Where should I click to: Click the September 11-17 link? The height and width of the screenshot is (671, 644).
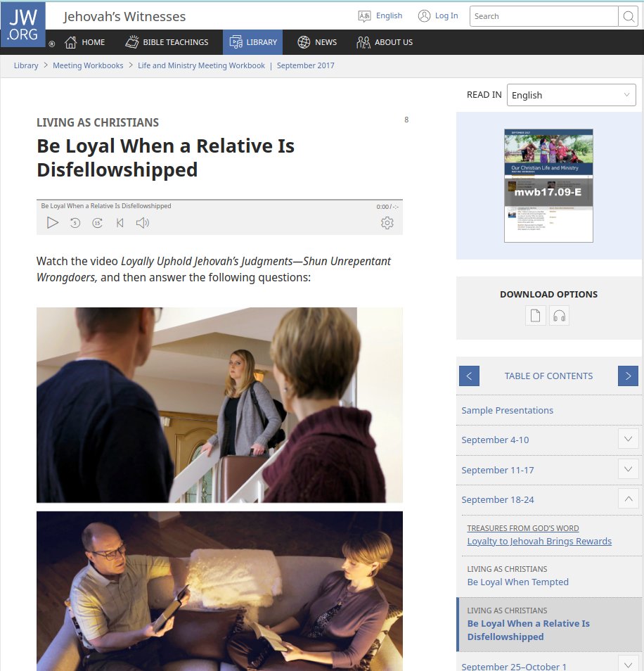(x=498, y=469)
